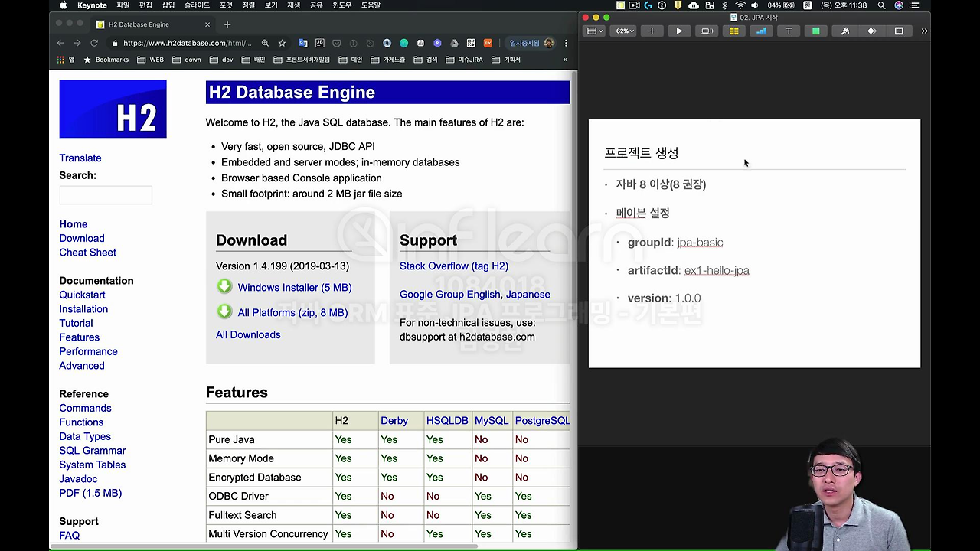Click the Chrome profile button
This screenshot has height=551, width=980.
pyautogui.click(x=531, y=43)
